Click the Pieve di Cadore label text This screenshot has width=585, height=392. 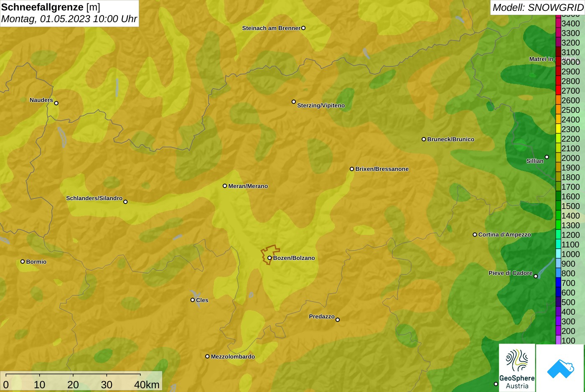pos(511,273)
